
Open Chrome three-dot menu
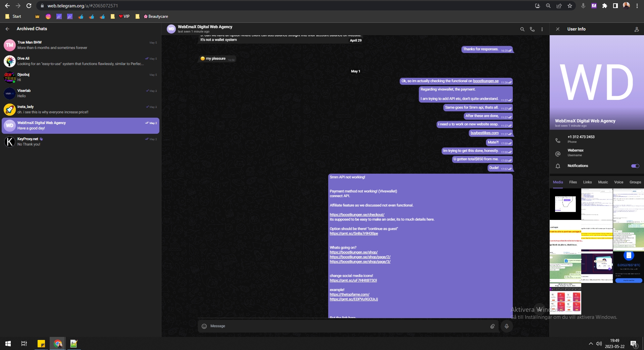tap(637, 6)
